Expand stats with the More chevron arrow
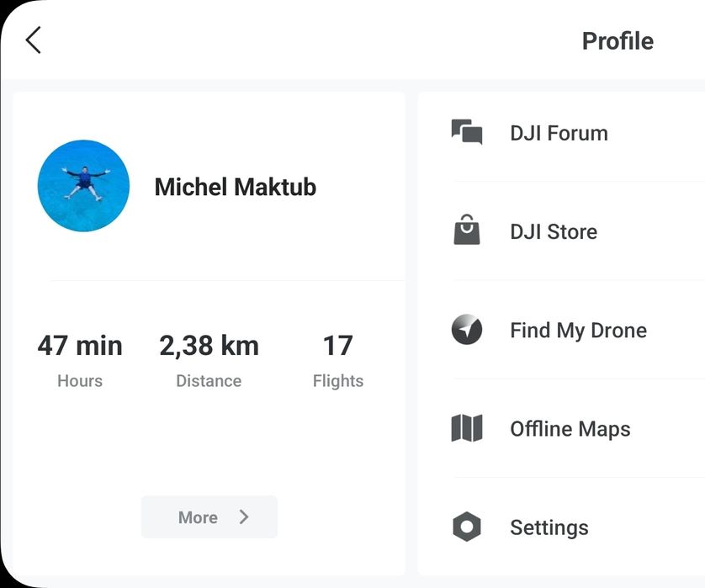Viewport: 705px width, 588px height. click(244, 517)
